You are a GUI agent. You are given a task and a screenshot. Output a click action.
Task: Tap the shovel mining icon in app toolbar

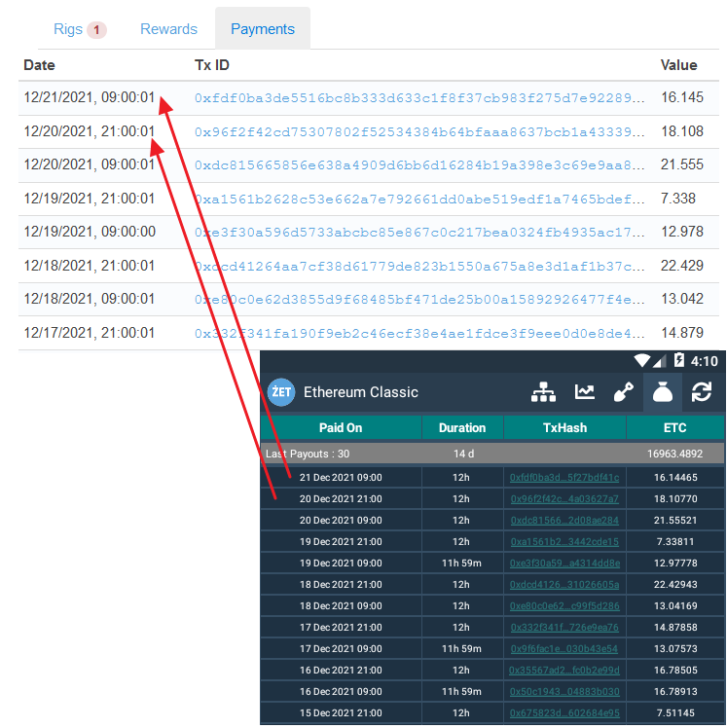click(624, 392)
